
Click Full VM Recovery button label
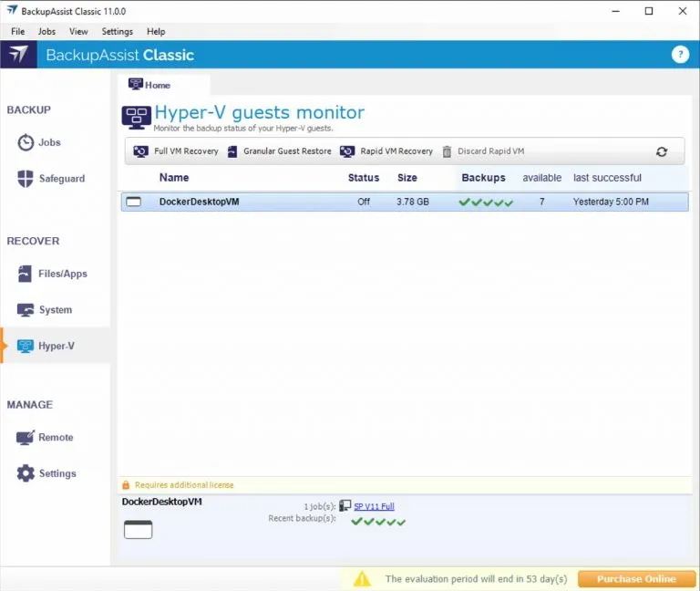(186, 151)
